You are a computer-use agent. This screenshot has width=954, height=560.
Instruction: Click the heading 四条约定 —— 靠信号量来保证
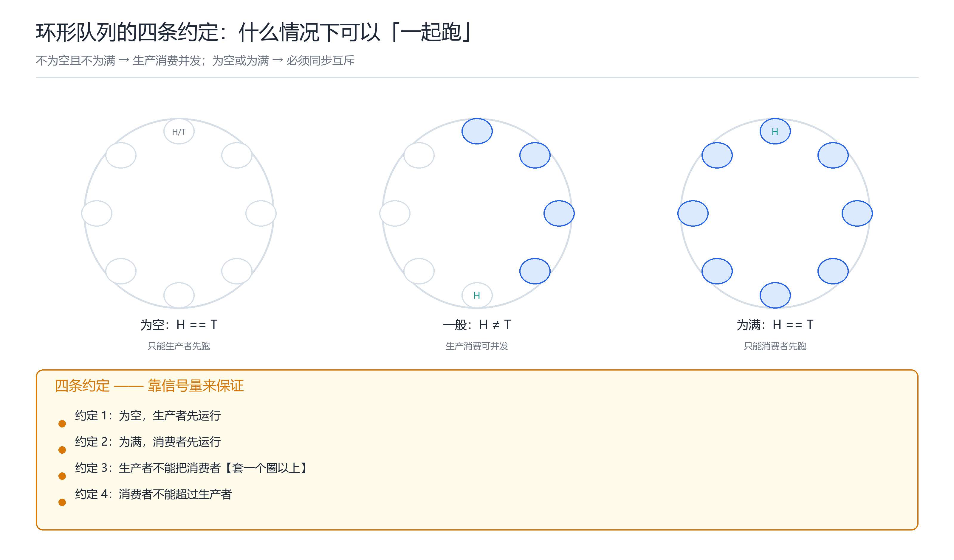(x=149, y=386)
